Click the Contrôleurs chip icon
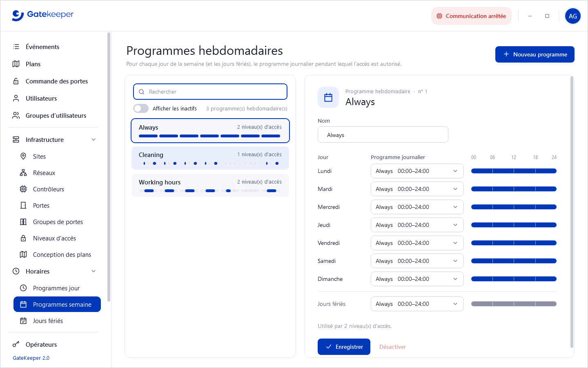588x368 pixels. [23, 189]
